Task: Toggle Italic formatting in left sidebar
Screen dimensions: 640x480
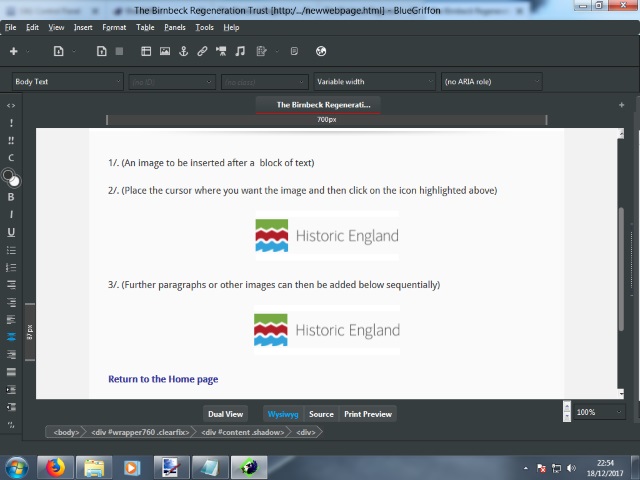Action: point(11,215)
